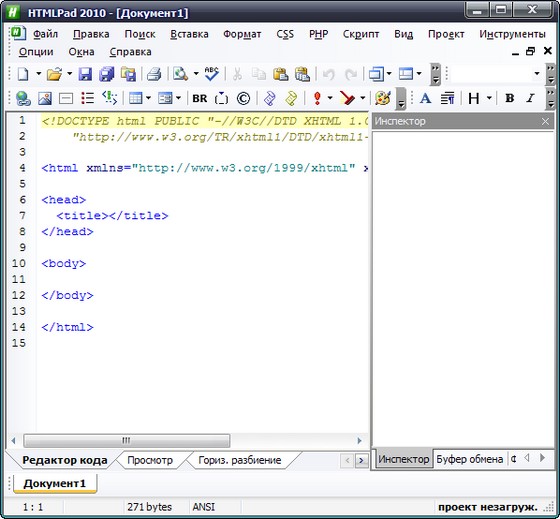Open the Вставка menu
This screenshot has width=560, height=519.
(x=189, y=34)
